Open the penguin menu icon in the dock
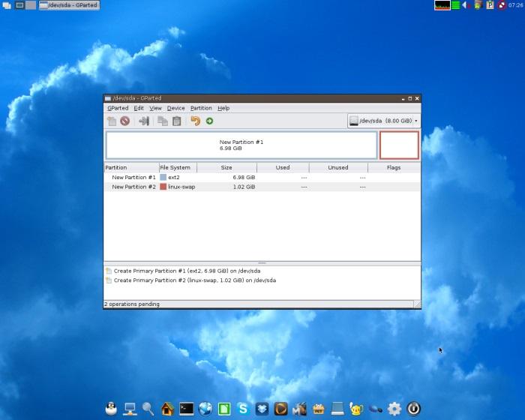Image resolution: width=525 pixels, height=420 pixels. click(111, 409)
